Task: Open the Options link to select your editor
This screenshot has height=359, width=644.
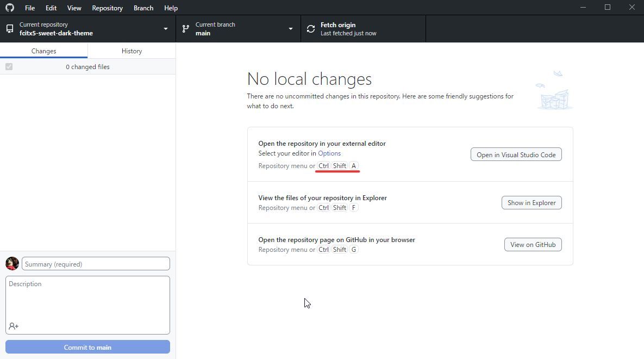Action: point(329,153)
